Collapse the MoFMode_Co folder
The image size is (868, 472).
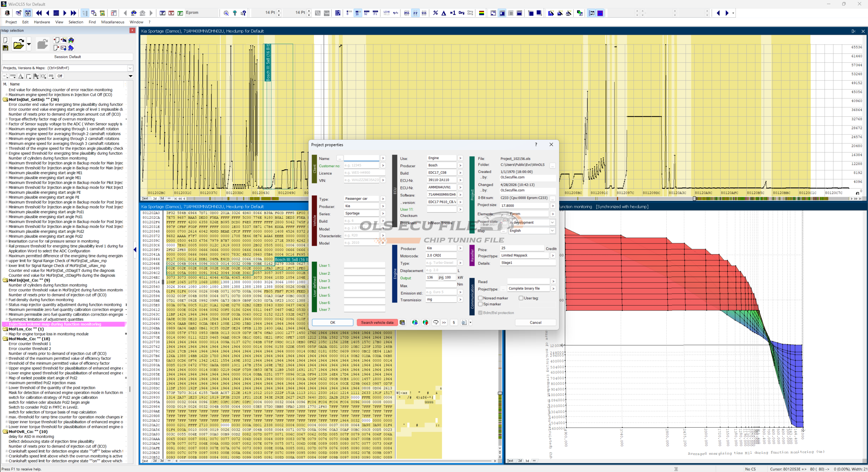[5, 339]
